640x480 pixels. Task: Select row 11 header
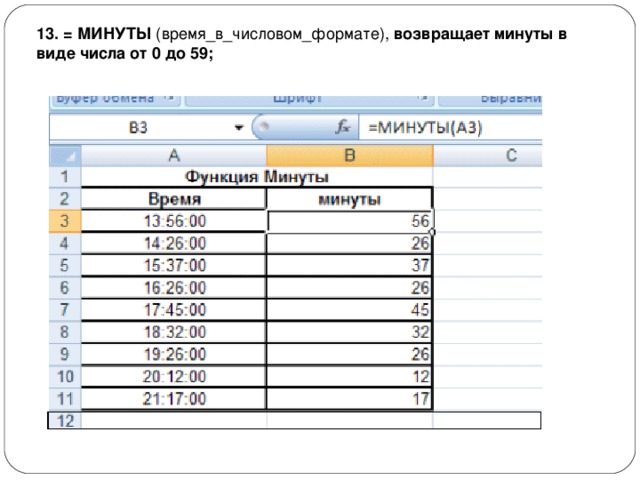[65, 399]
